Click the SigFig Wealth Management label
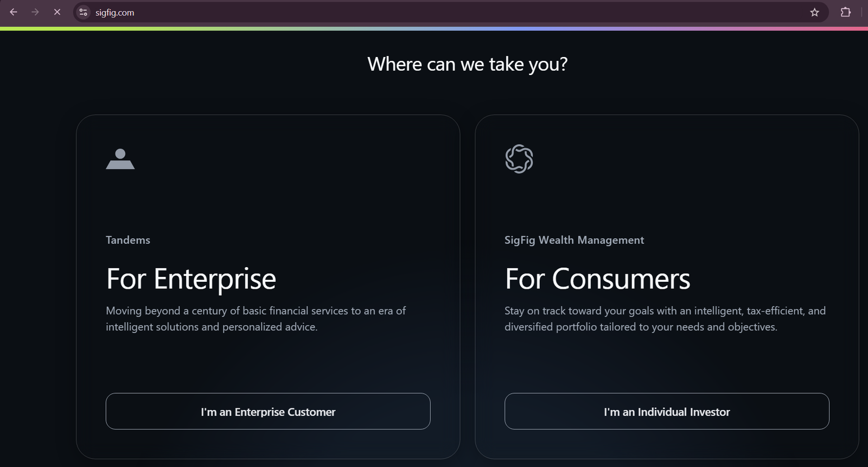This screenshot has height=467, width=868. pos(574,240)
